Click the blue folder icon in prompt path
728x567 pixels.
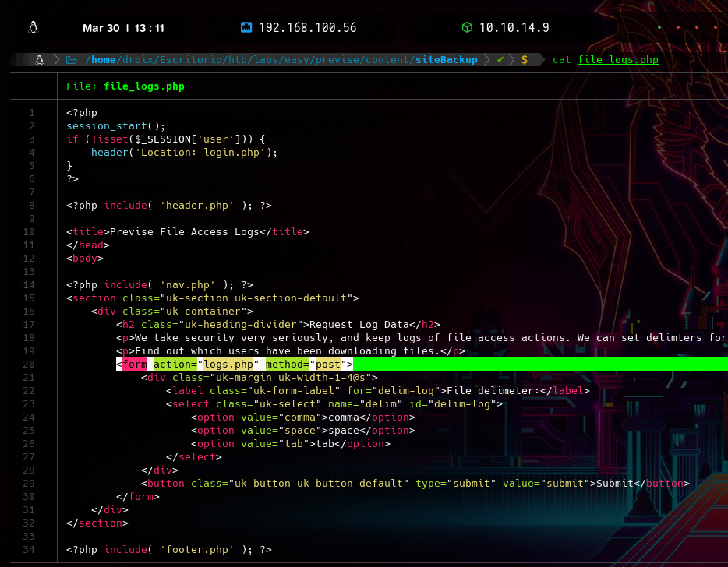[72, 60]
